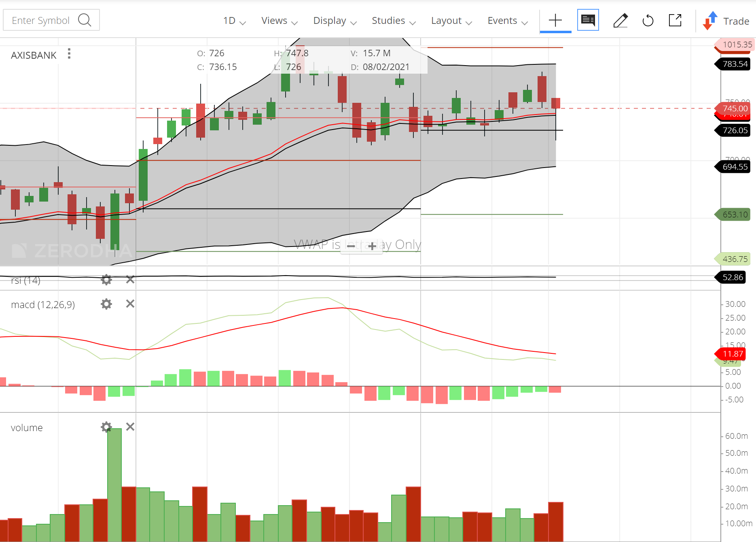
Task: Click the Trade up-down arrows icon
Action: coord(710,21)
